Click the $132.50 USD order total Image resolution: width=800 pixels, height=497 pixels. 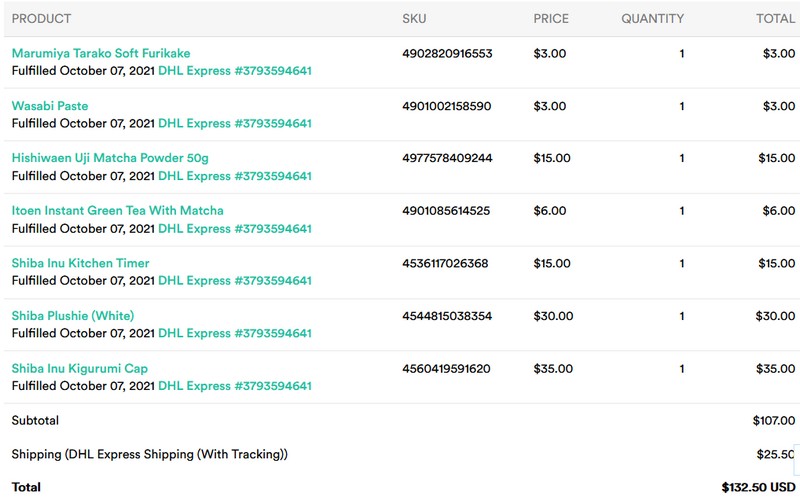(758, 487)
